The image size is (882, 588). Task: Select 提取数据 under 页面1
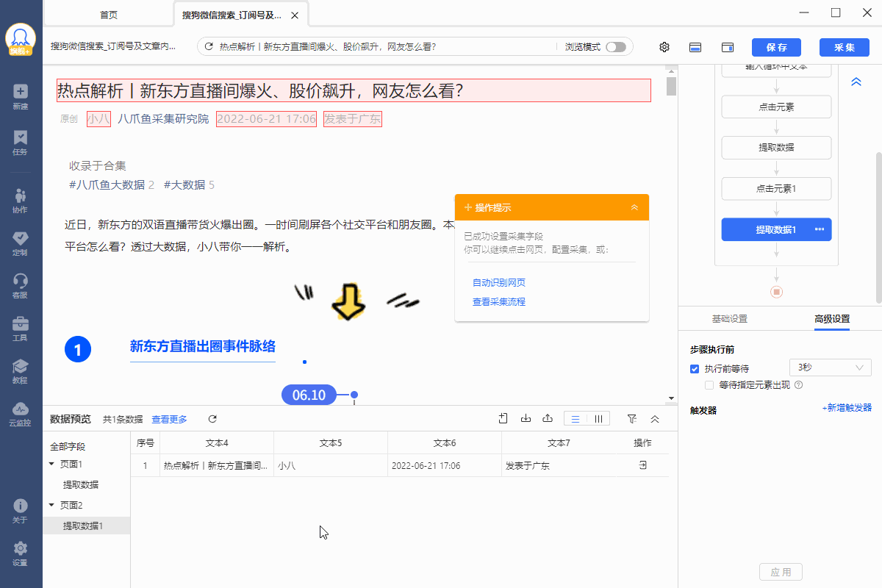(81, 484)
